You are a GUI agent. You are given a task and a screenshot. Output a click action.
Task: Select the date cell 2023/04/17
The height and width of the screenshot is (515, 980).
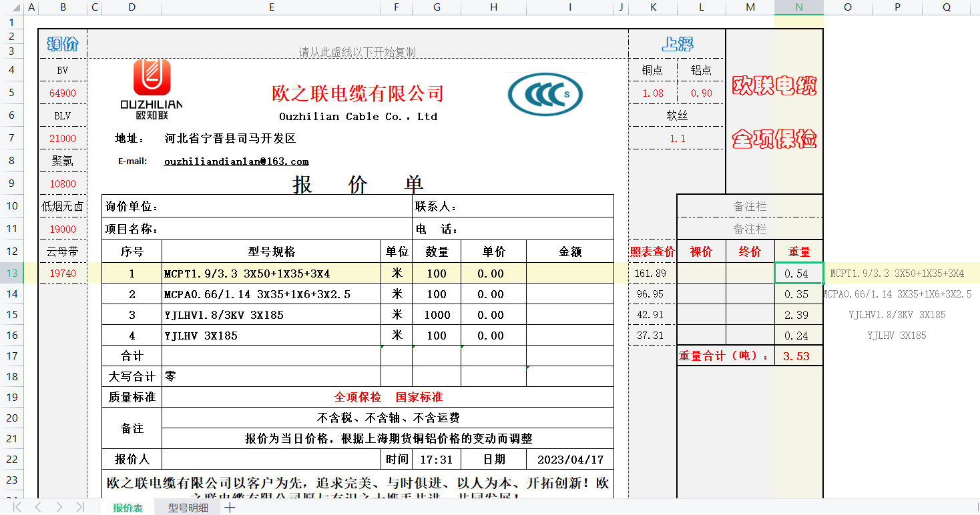[x=570, y=460]
